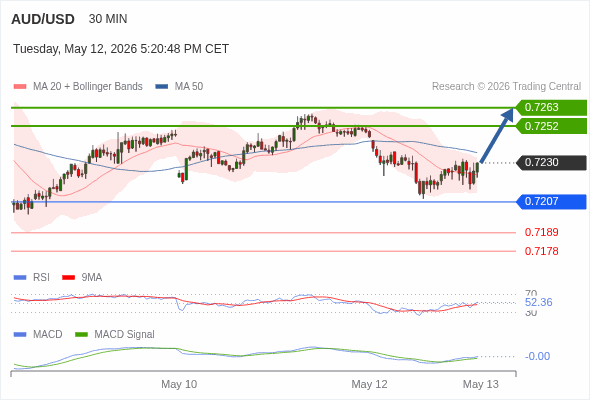This screenshot has width=590, height=400.
Task: Click the MA 20 + Bollinger Bands legend label
Action: coord(88,87)
